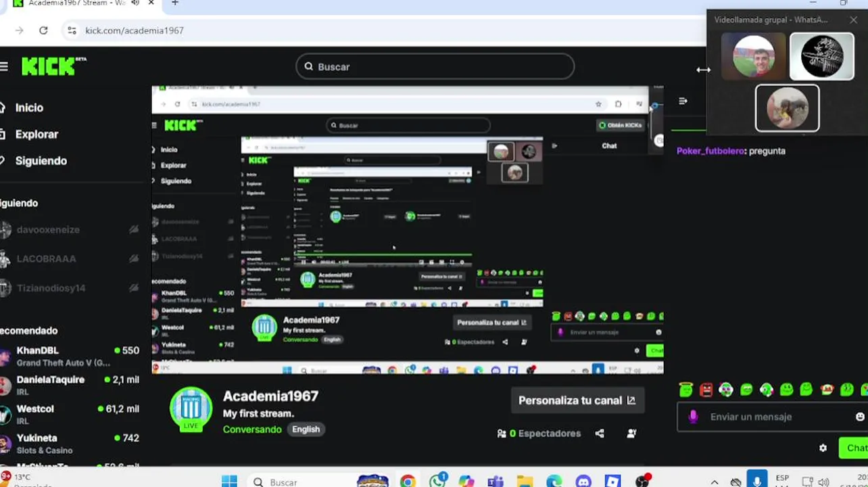The height and width of the screenshot is (487, 868).
Task: Open Copilot from taskbar
Action: [466, 482]
